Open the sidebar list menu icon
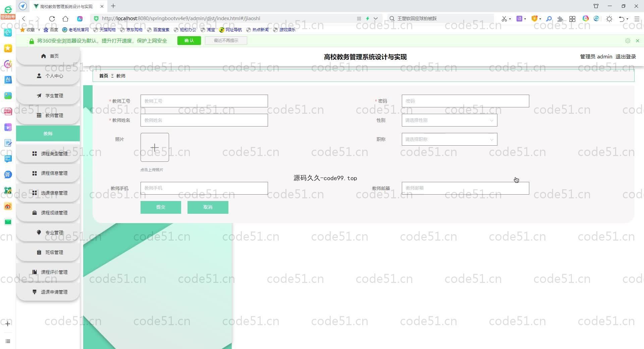Viewport: 644px width, 349px height. click(x=8, y=341)
